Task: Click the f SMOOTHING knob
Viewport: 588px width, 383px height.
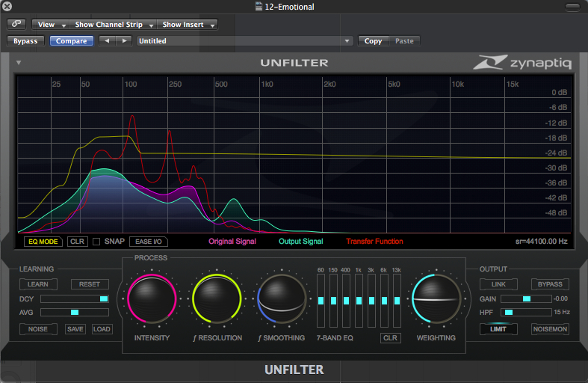Action: pyautogui.click(x=282, y=299)
